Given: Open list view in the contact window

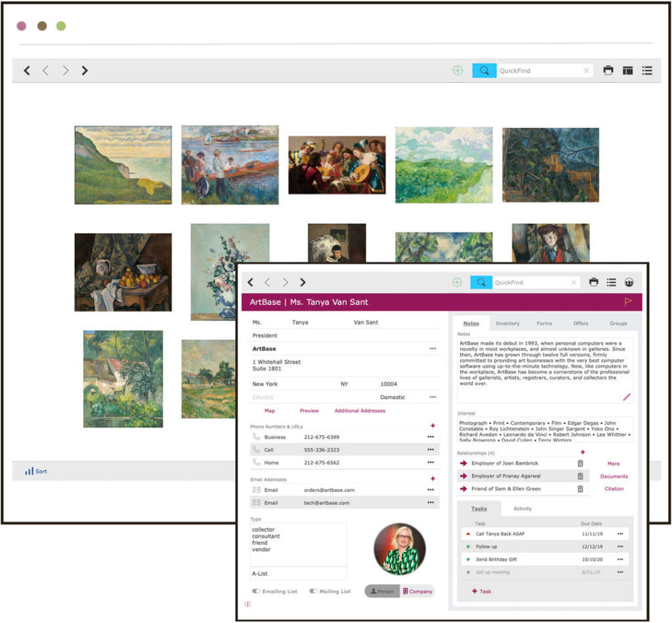Looking at the screenshot, I should [x=612, y=282].
